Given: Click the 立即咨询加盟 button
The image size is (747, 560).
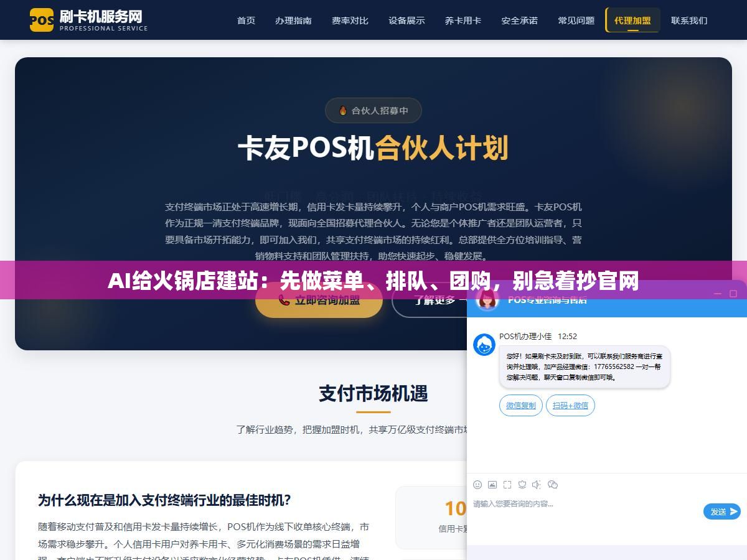Looking at the screenshot, I should pyautogui.click(x=319, y=300).
